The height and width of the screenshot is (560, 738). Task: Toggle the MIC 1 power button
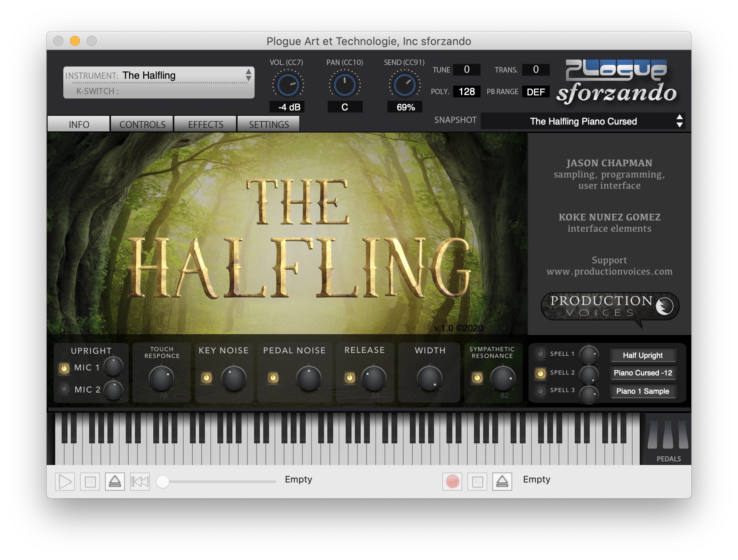(x=64, y=368)
